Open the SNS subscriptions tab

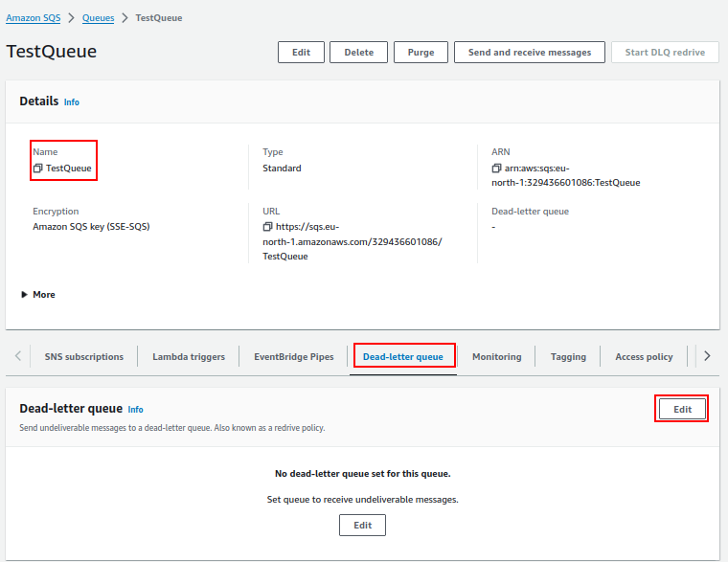(84, 356)
